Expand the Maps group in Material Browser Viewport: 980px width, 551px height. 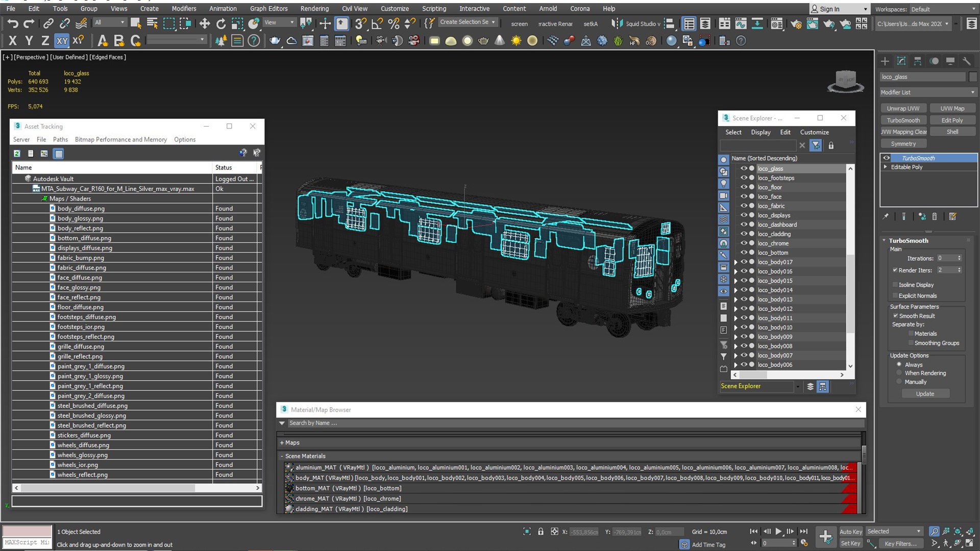pyautogui.click(x=282, y=443)
